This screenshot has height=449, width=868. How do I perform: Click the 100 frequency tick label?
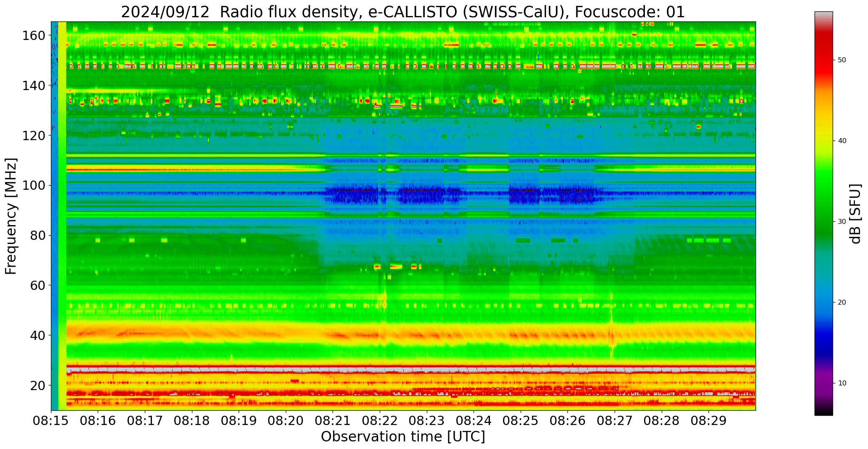(x=34, y=186)
